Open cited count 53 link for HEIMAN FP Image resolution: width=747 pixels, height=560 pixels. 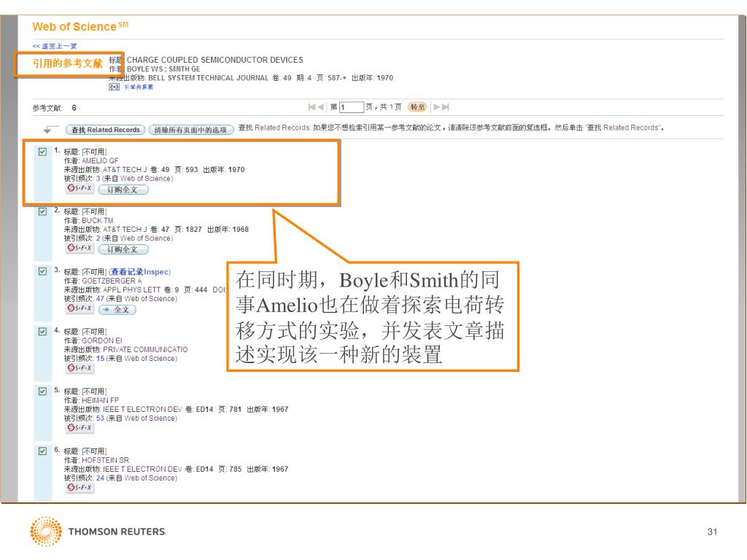pos(100,419)
